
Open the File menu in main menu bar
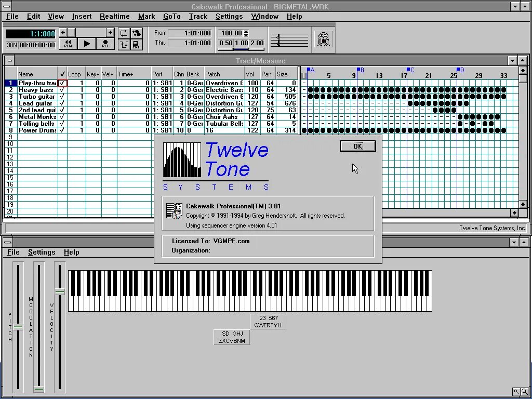[12, 16]
